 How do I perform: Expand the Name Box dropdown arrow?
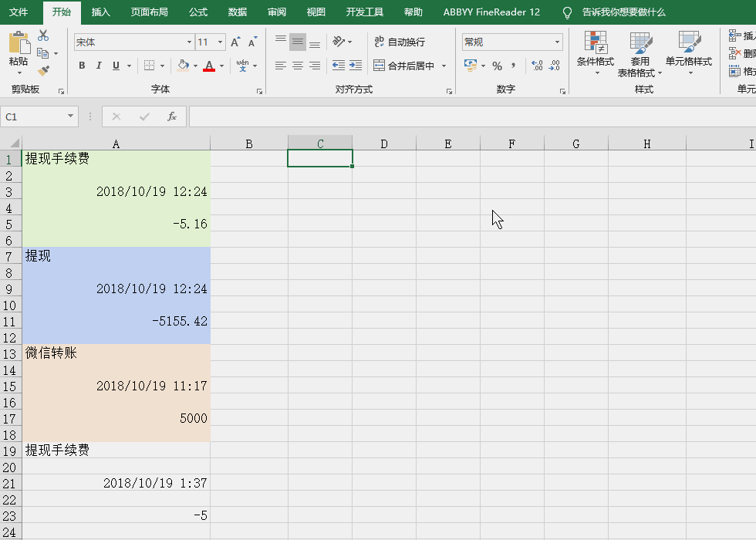[70, 116]
